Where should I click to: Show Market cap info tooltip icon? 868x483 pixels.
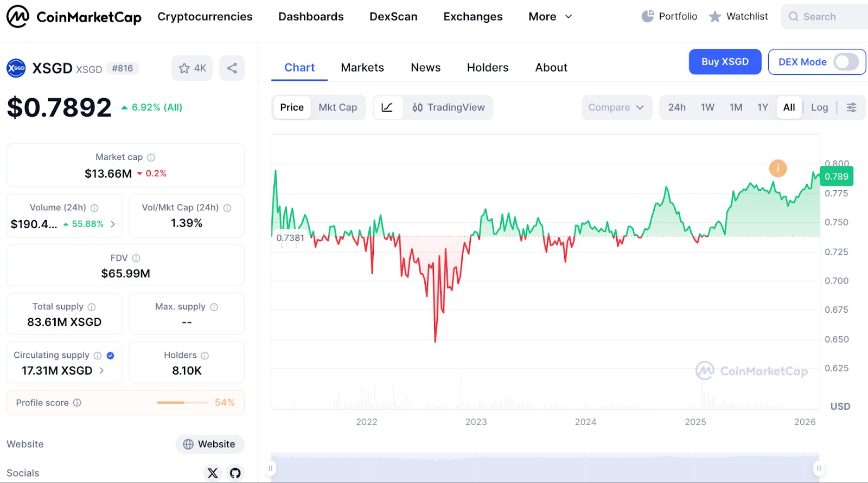click(151, 158)
